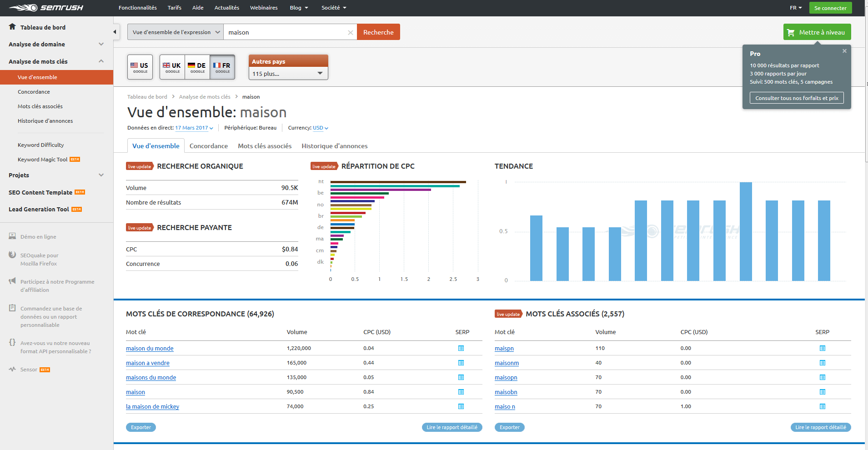Screen dimensions: 868x450
Task: Click the SEMrush logo
Action: tap(46, 8)
